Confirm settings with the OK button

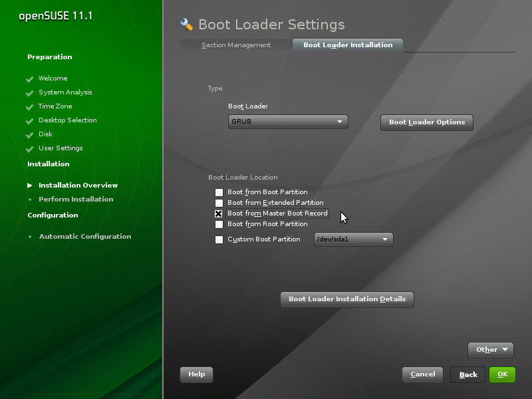tap(502, 374)
